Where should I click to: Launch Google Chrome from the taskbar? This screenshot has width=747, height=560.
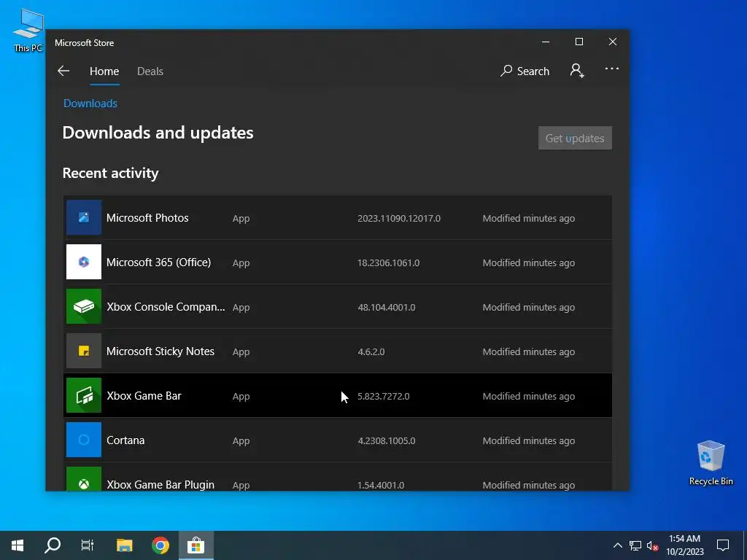tap(160, 545)
